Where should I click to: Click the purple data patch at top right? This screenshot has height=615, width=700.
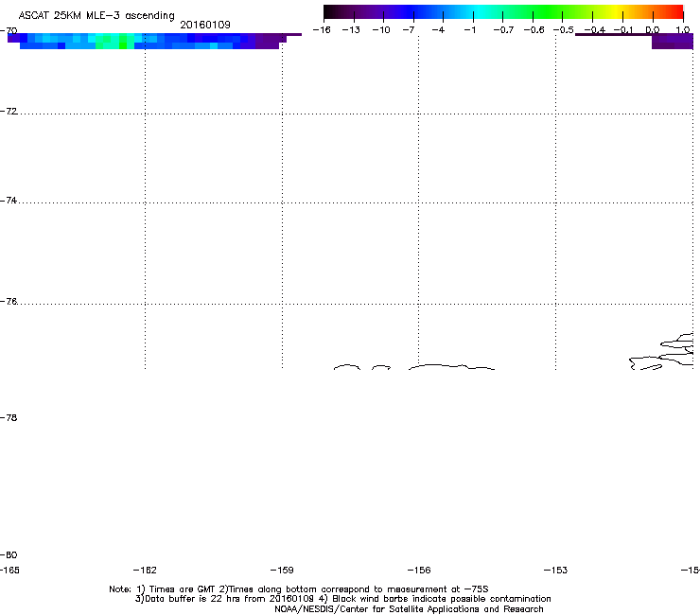click(x=673, y=42)
